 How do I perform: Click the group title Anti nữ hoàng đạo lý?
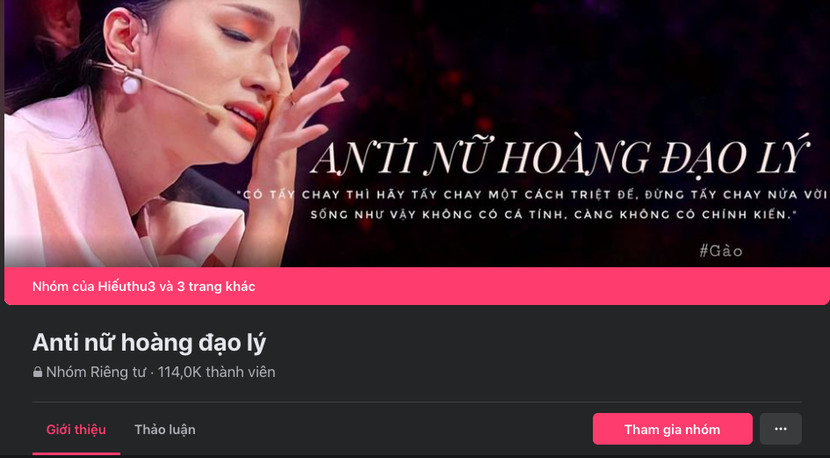tap(149, 343)
